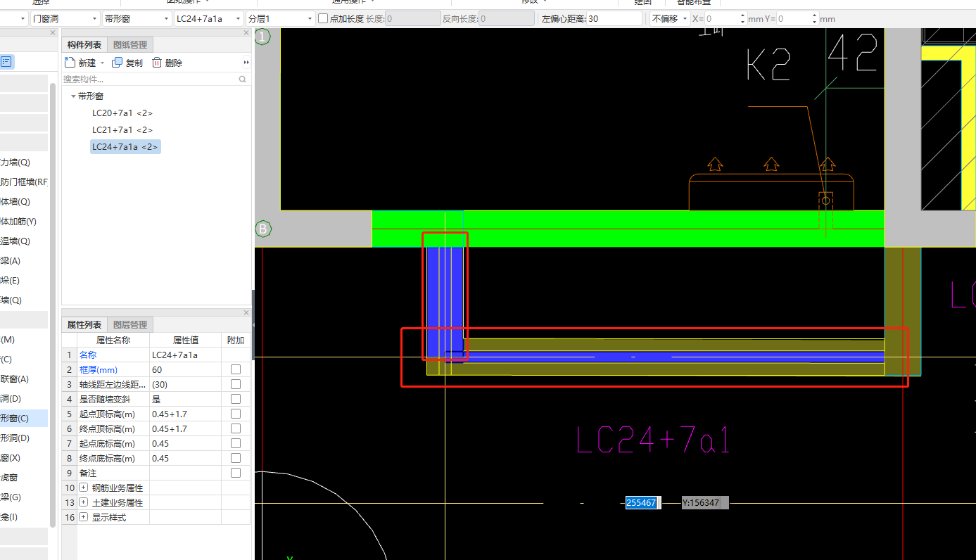Toggle the 点加长度 checkbox
The height and width of the screenshot is (560, 976).
click(x=323, y=19)
